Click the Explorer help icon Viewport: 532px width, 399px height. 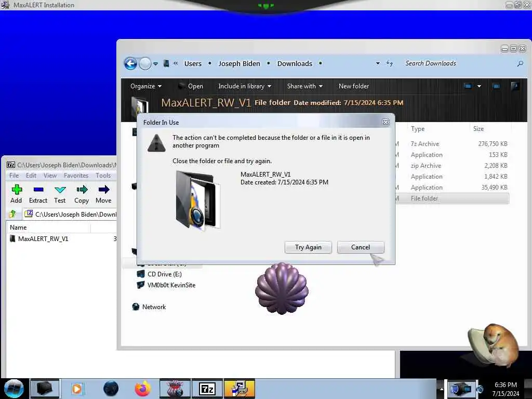pos(515,86)
